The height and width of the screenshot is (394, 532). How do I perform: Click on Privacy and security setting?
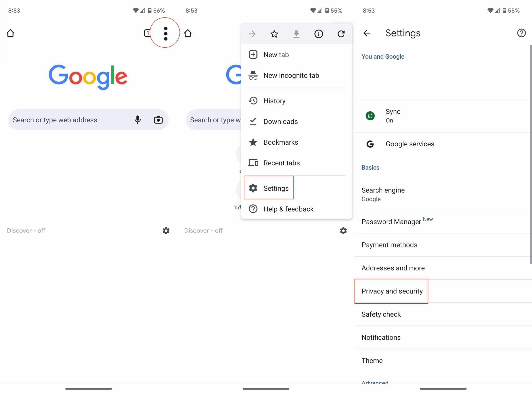(392, 291)
